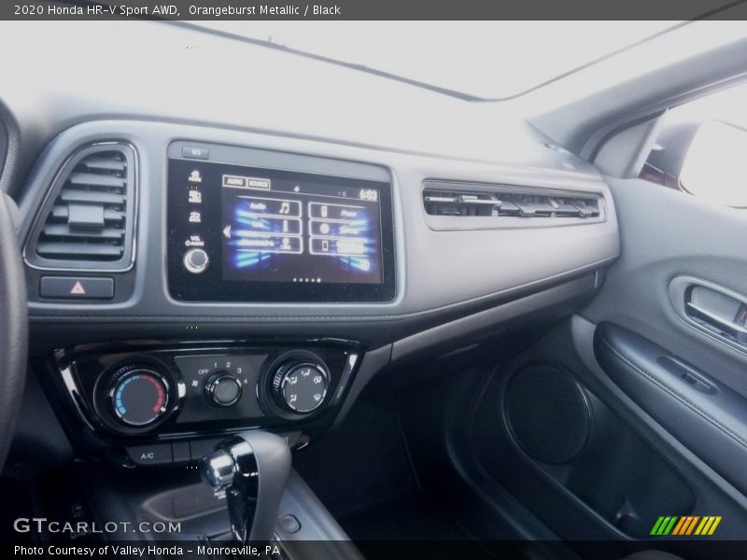
Task: Click the fan speed dial
Action: [222, 389]
